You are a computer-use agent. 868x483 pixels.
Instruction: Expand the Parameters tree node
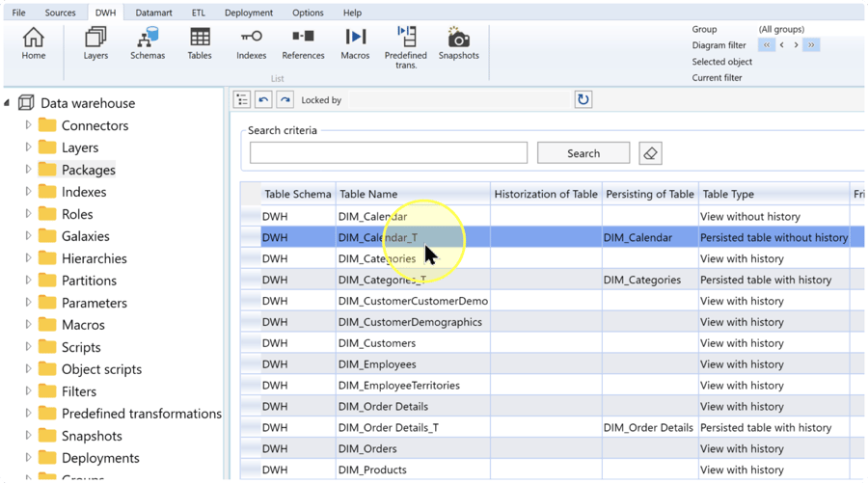[28, 302]
